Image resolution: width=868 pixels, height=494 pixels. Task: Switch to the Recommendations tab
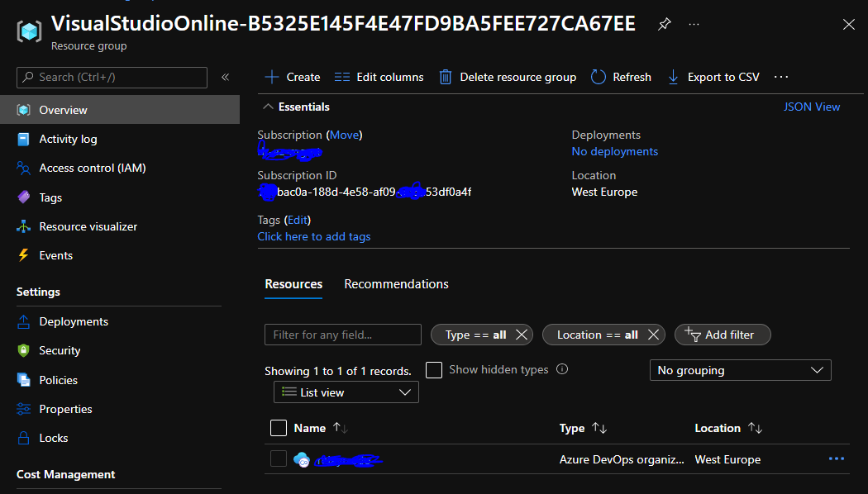(396, 283)
